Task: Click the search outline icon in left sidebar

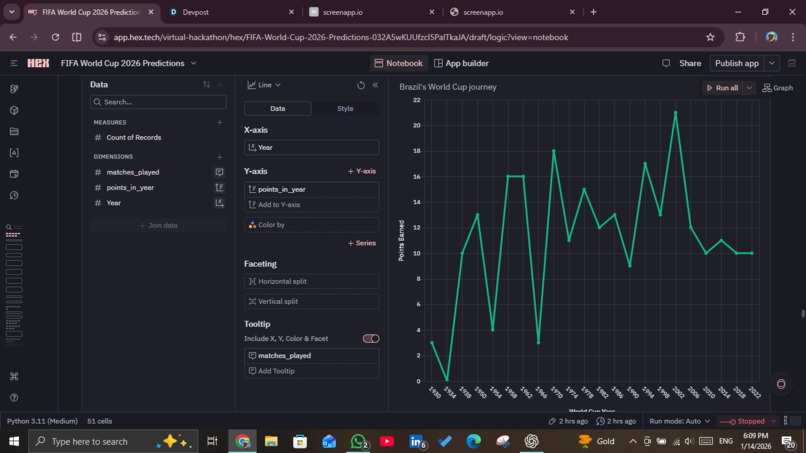Action: click(x=9, y=227)
